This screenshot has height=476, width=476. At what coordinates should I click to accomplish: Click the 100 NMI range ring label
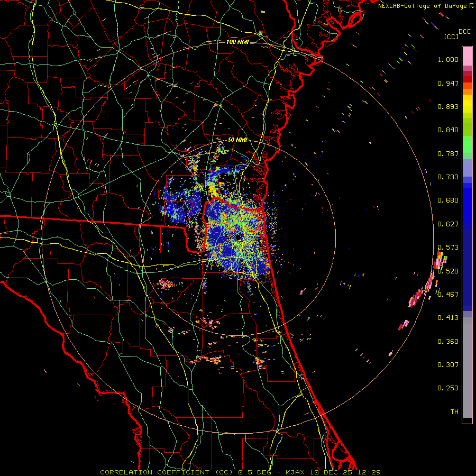pos(237,42)
